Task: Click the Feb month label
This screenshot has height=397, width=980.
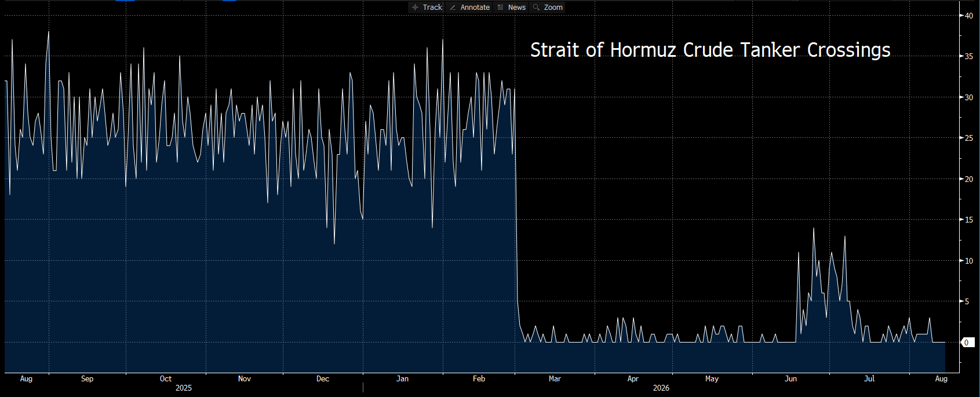Action: pyautogui.click(x=479, y=378)
